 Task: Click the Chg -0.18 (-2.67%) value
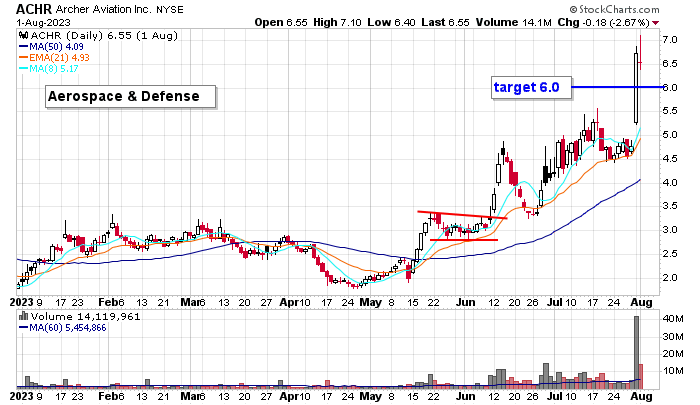pos(603,22)
